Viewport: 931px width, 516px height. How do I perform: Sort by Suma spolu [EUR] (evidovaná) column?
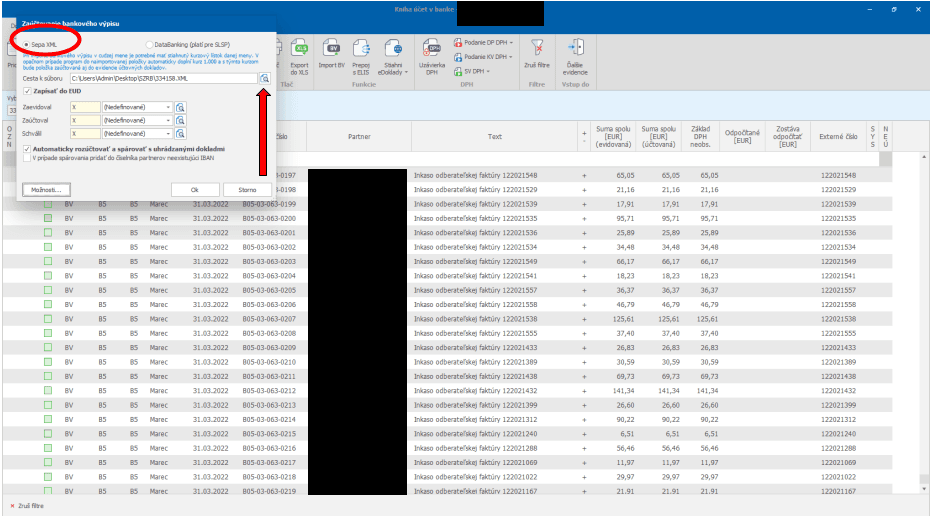click(x=613, y=137)
